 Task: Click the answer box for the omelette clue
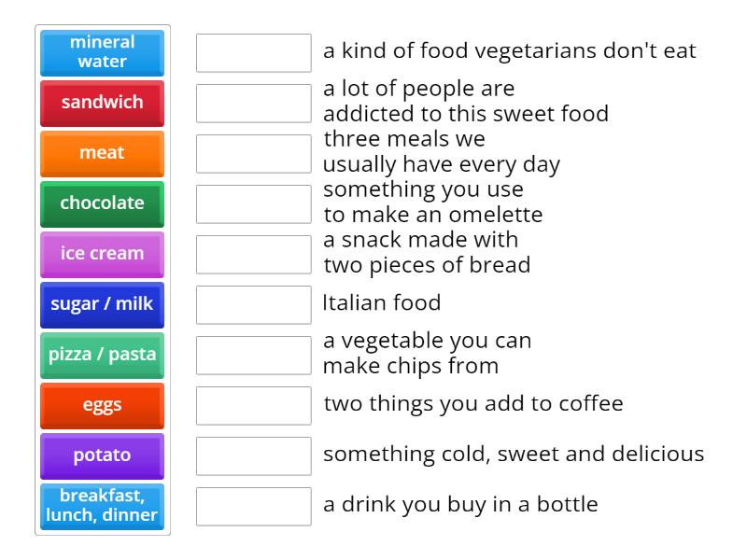[x=253, y=203]
